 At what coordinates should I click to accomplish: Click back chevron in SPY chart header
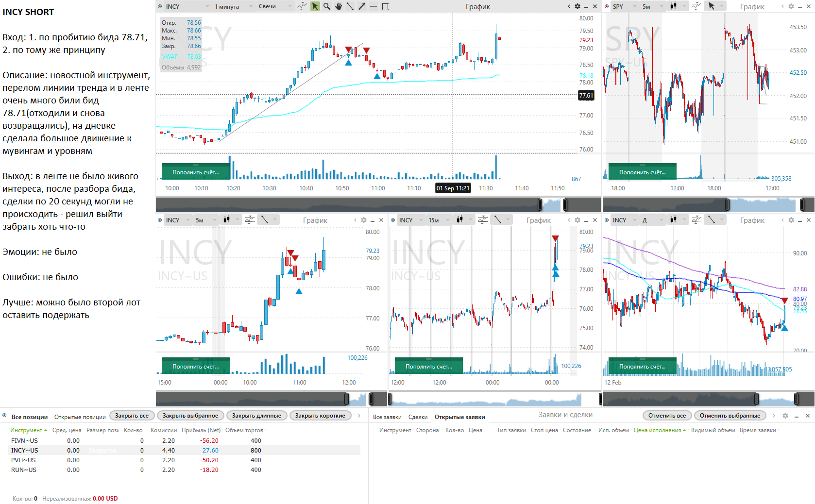pos(782,6)
